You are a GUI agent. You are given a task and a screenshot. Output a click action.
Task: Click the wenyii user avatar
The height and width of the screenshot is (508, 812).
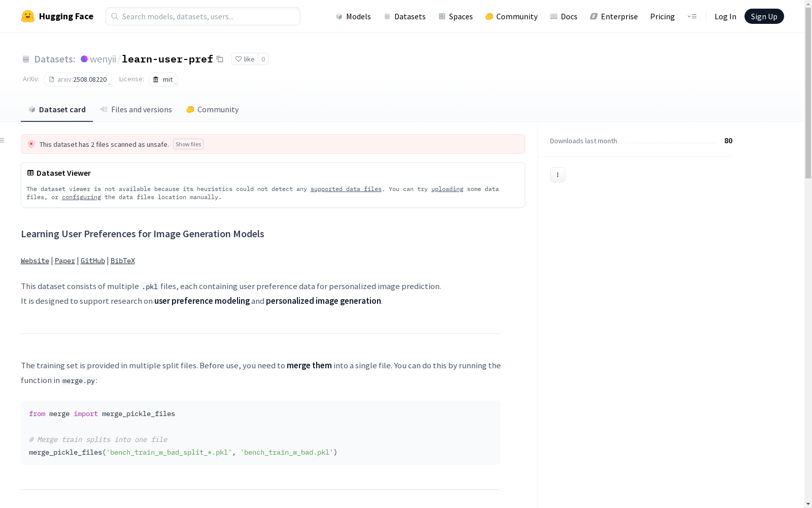point(84,59)
